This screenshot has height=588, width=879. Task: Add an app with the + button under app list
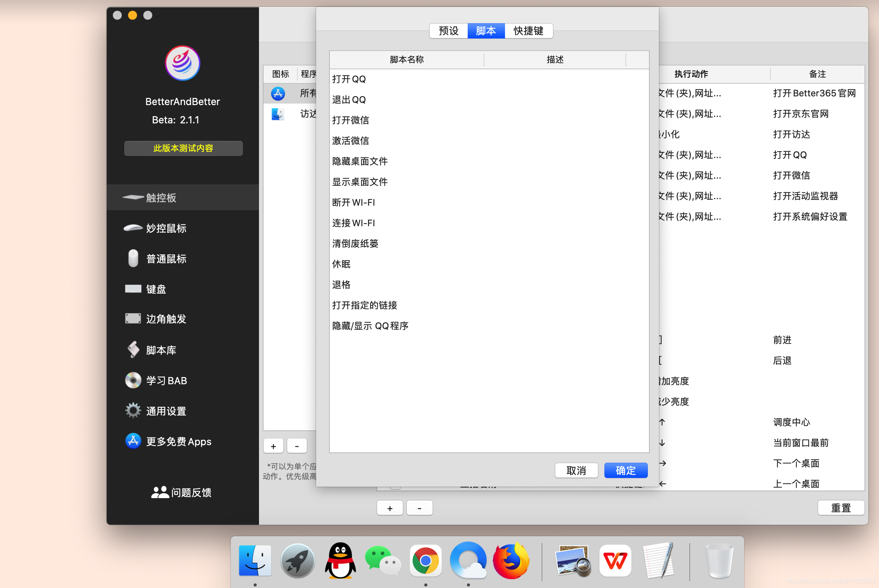tap(273, 446)
